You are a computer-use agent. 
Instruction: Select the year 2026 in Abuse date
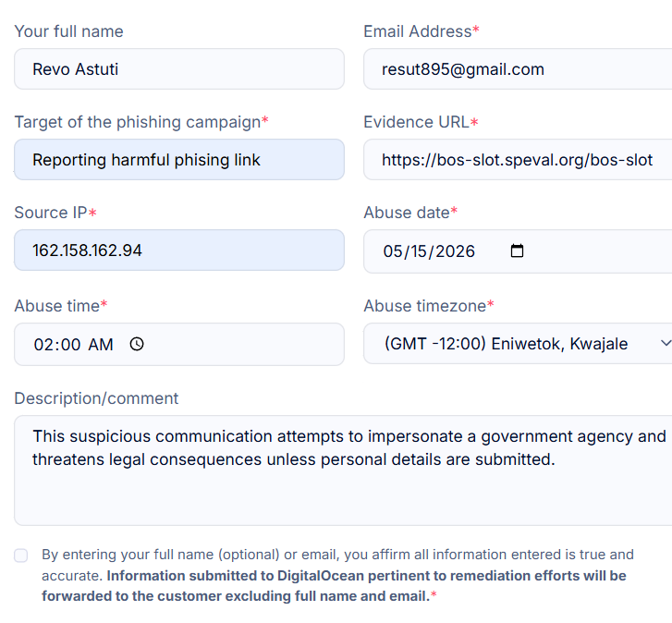pyautogui.click(x=455, y=251)
